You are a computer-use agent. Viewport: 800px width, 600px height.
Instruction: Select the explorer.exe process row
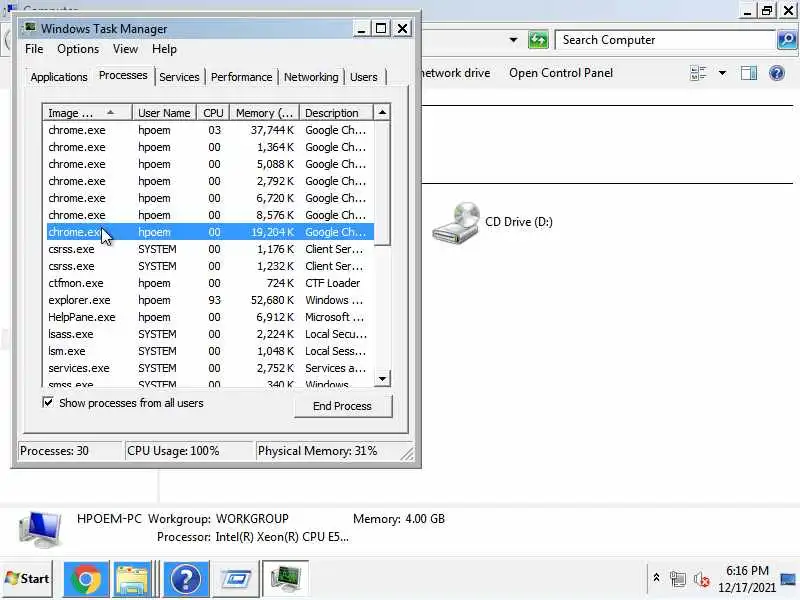click(x=210, y=300)
